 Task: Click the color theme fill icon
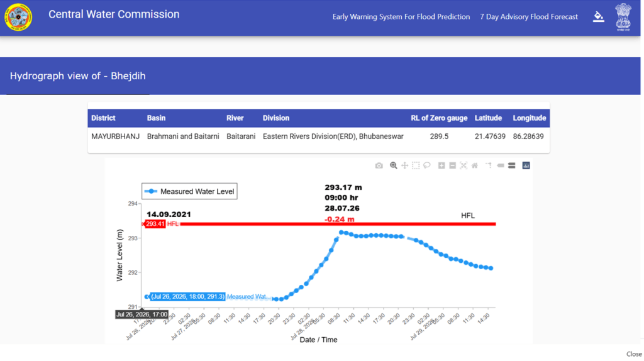click(599, 17)
